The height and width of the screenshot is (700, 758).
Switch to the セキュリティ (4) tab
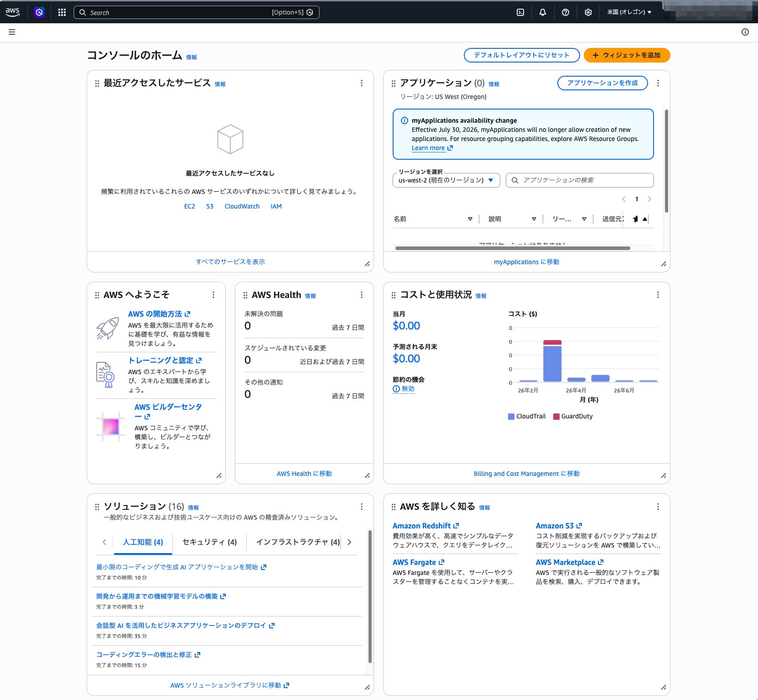210,542
